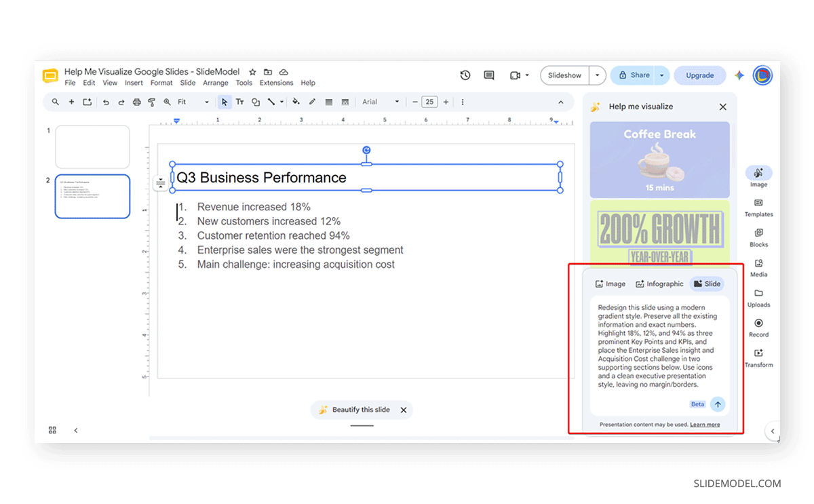Click the move to folder icon
The image size is (814, 504).
(x=268, y=72)
